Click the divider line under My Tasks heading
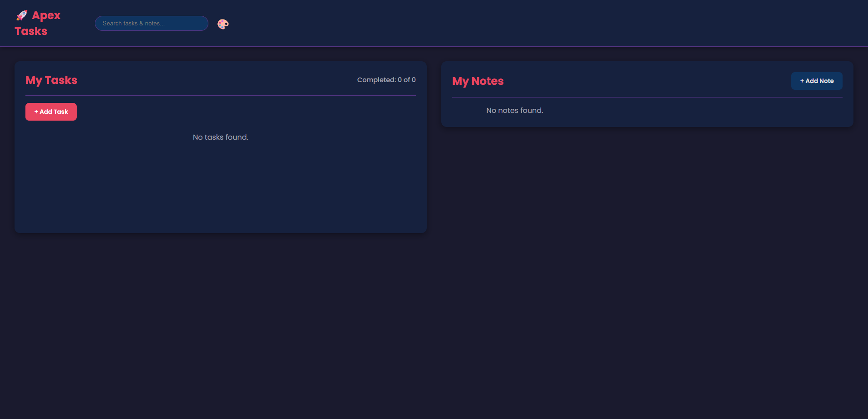868x419 pixels. pyautogui.click(x=220, y=96)
